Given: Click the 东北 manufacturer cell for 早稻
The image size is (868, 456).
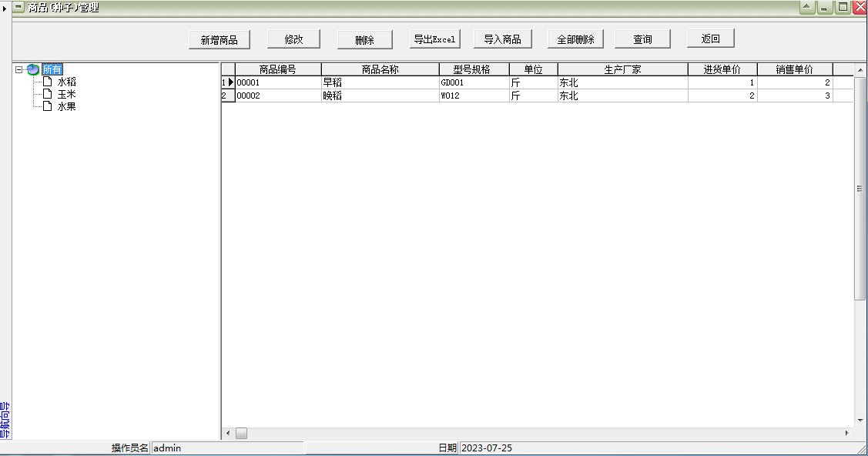Looking at the screenshot, I should [623, 82].
